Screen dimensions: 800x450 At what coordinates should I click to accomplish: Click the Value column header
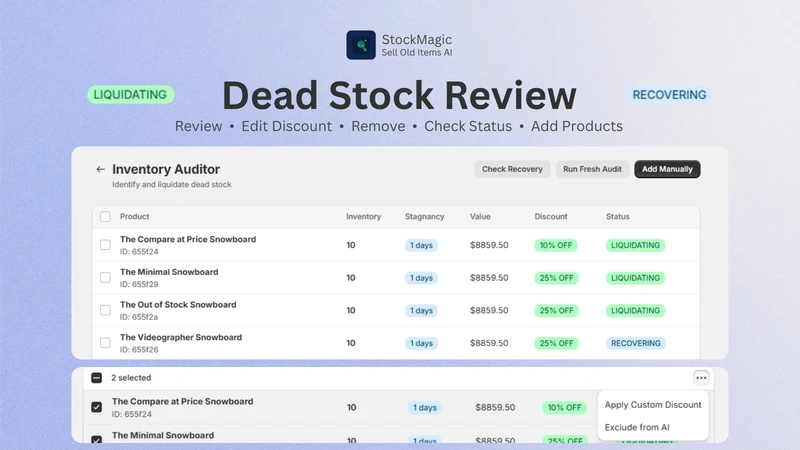pyautogui.click(x=480, y=216)
